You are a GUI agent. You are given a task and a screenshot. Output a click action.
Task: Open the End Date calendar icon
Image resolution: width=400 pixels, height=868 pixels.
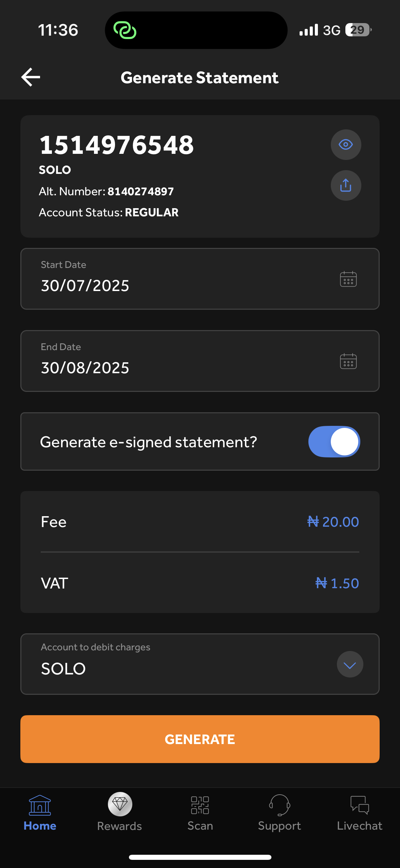coord(348,361)
